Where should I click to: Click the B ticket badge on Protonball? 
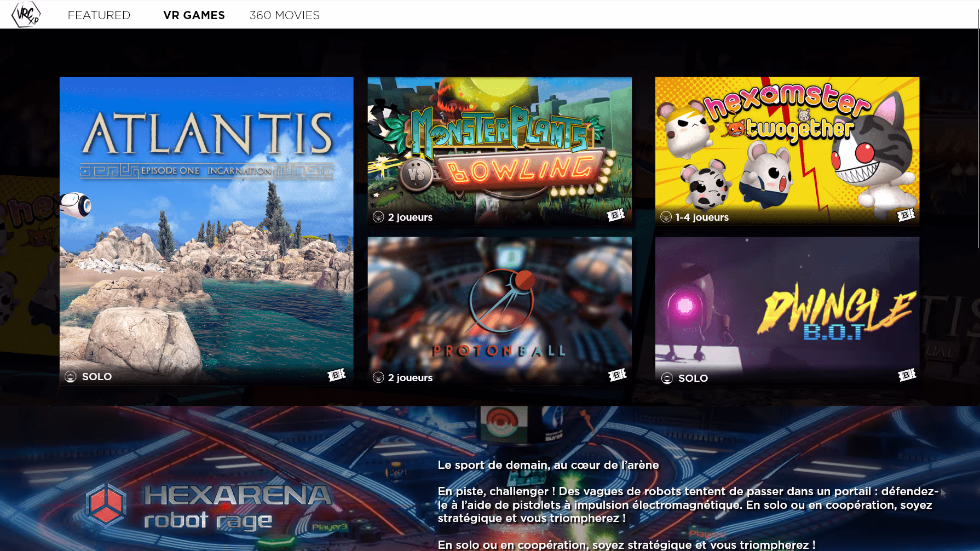[618, 375]
